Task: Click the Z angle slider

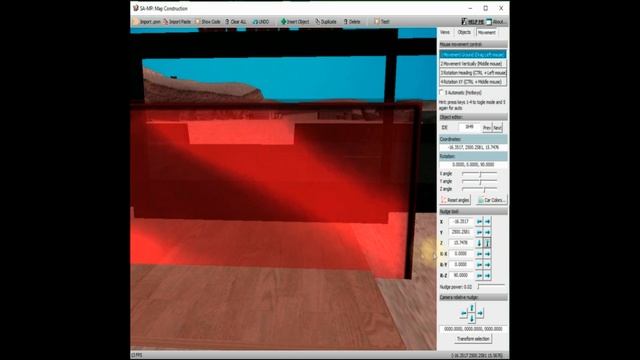Action: point(480,189)
